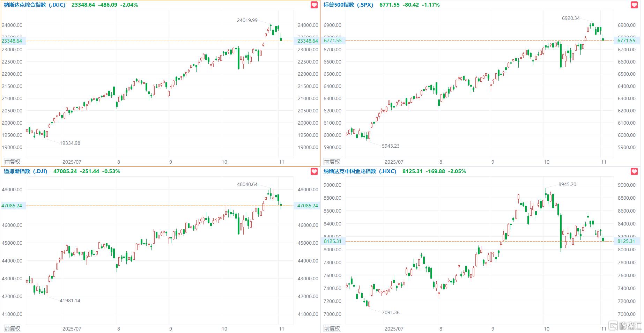Image resolution: width=644 pixels, height=333 pixels.
Task: Expand 前复权 option on .HXC chart
Action: click(332, 328)
